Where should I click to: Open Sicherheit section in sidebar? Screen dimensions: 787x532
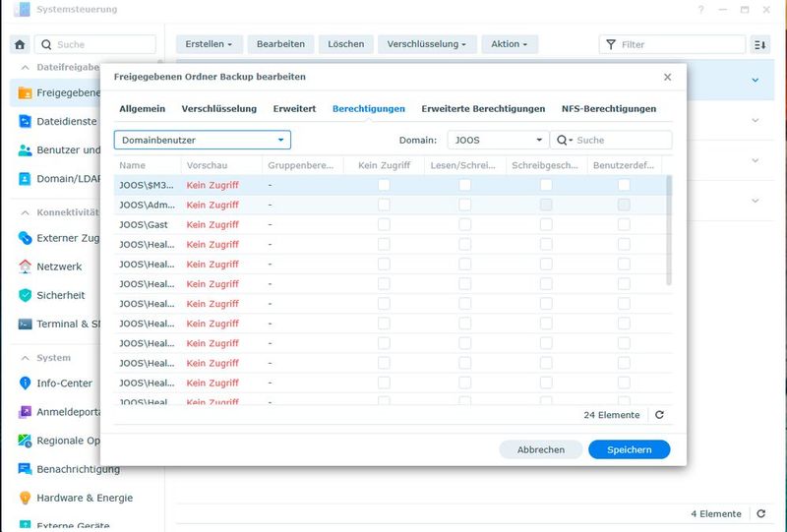pyautogui.click(x=60, y=295)
